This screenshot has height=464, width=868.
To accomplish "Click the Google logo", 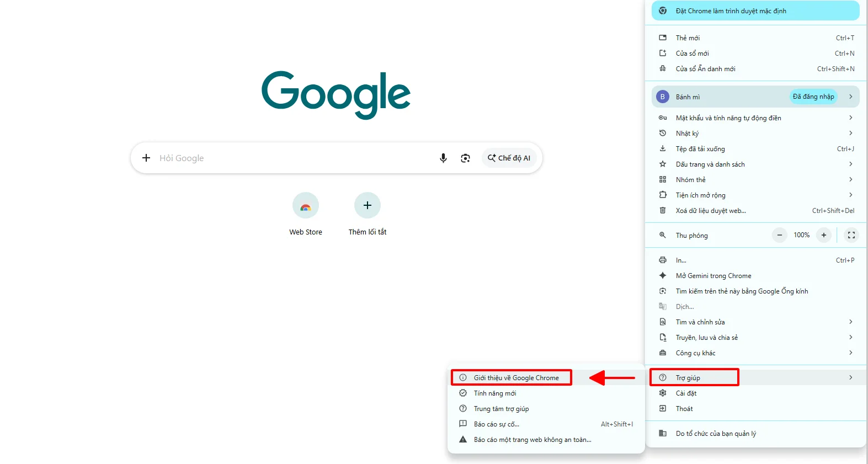I will (x=336, y=94).
